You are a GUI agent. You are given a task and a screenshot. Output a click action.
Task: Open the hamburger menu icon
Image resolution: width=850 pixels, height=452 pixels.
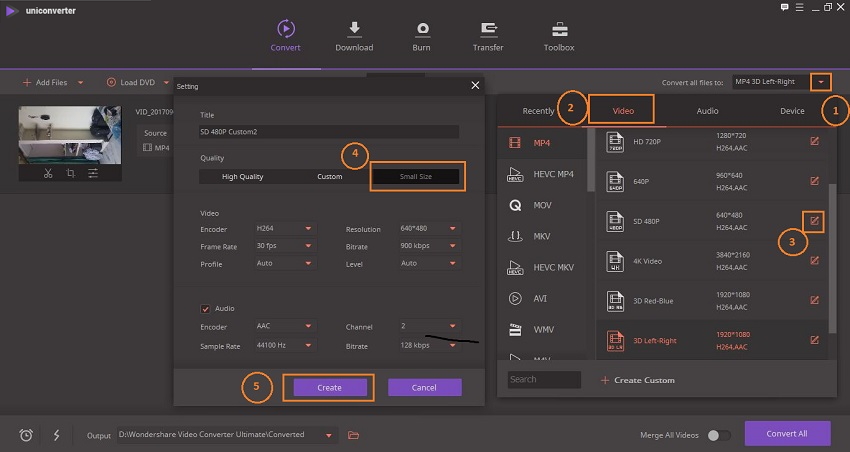(800, 7)
